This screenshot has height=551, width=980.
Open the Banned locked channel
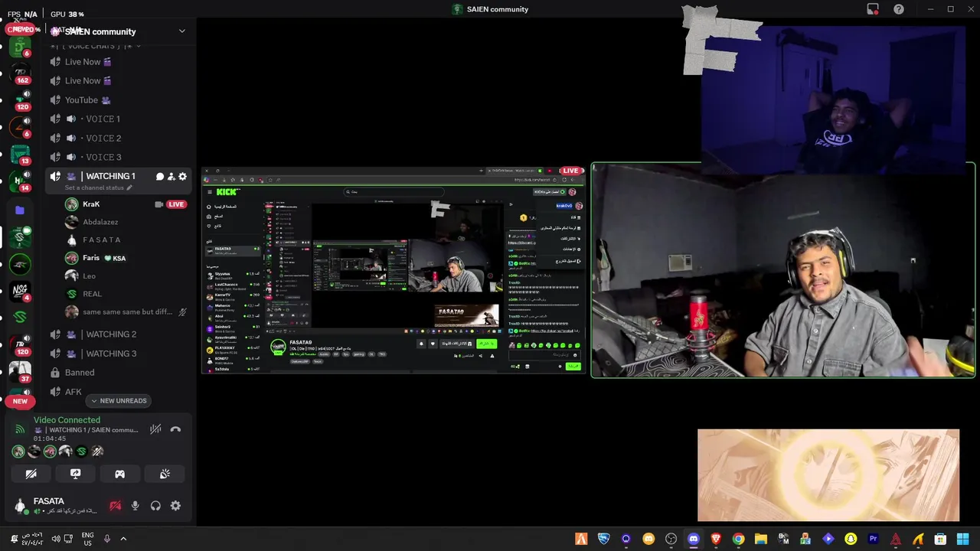[117, 373]
